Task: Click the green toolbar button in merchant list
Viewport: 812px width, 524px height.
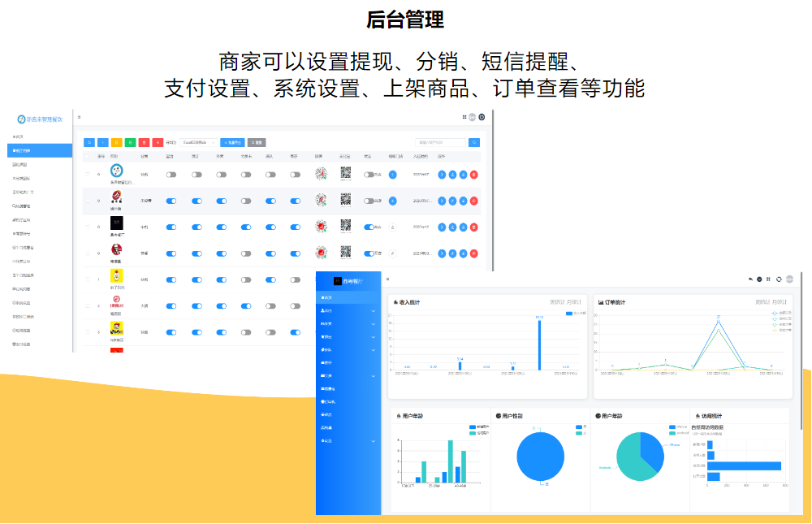Action: coord(131,142)
